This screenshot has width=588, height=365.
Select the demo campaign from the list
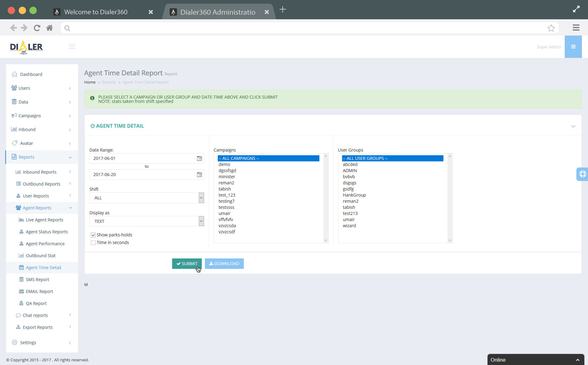pos(224,164)
